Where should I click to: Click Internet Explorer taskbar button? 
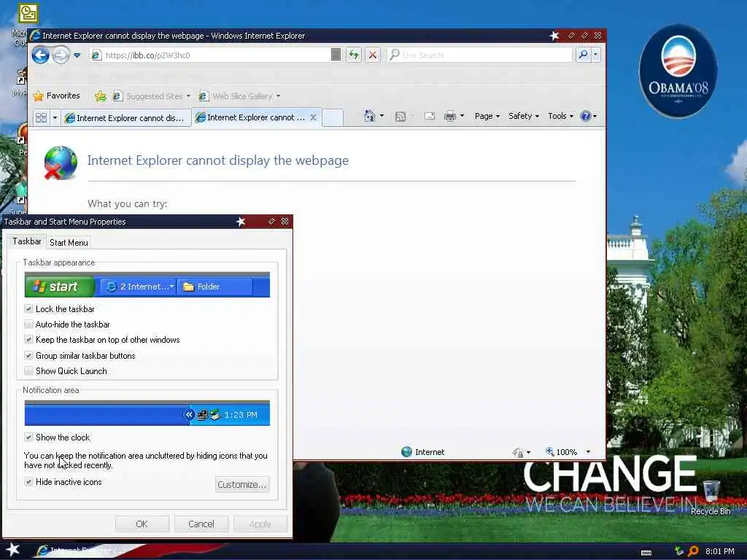pos(79,551)
